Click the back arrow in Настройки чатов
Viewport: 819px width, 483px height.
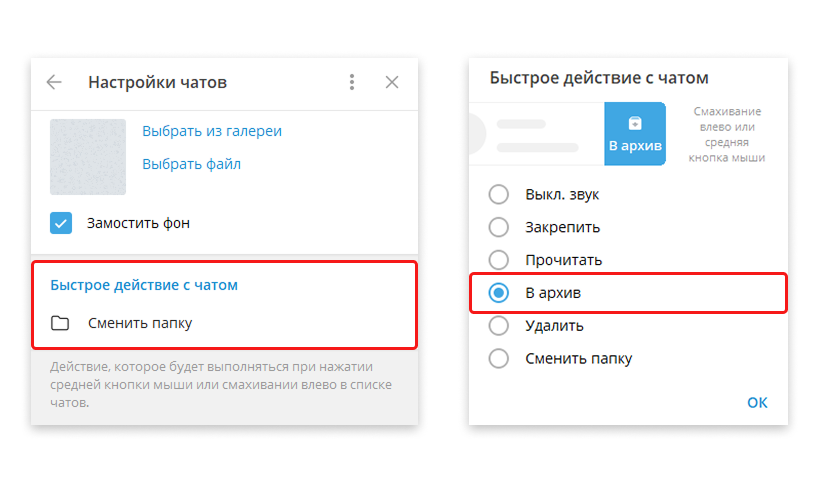click(54, 82)
